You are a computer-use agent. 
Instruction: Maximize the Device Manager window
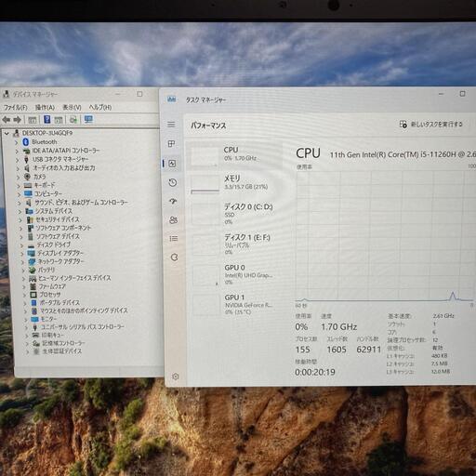[139, 94]
